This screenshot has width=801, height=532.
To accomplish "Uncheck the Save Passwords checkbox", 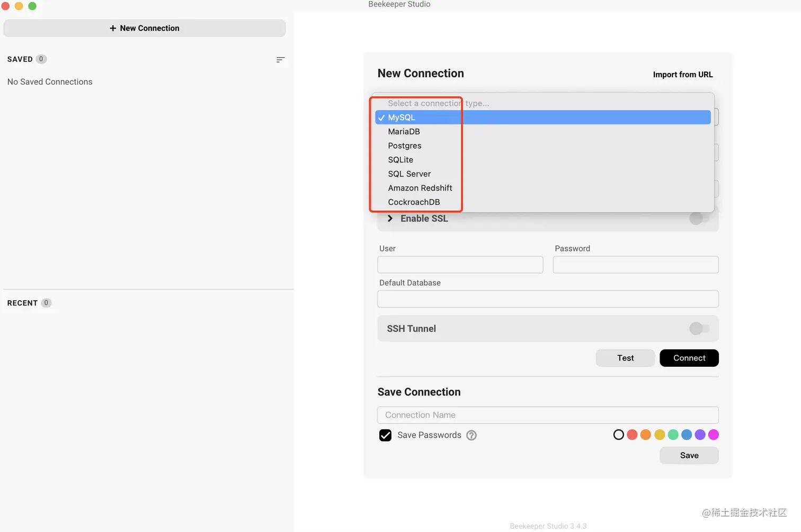I will pyautogui.click(x=385, y=435).
